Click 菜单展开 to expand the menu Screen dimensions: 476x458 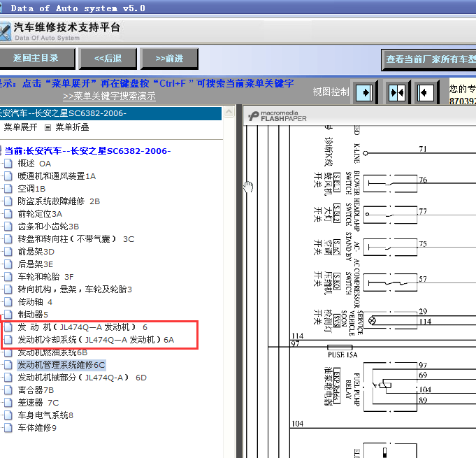pyautogui.click(x=21, y=127)
